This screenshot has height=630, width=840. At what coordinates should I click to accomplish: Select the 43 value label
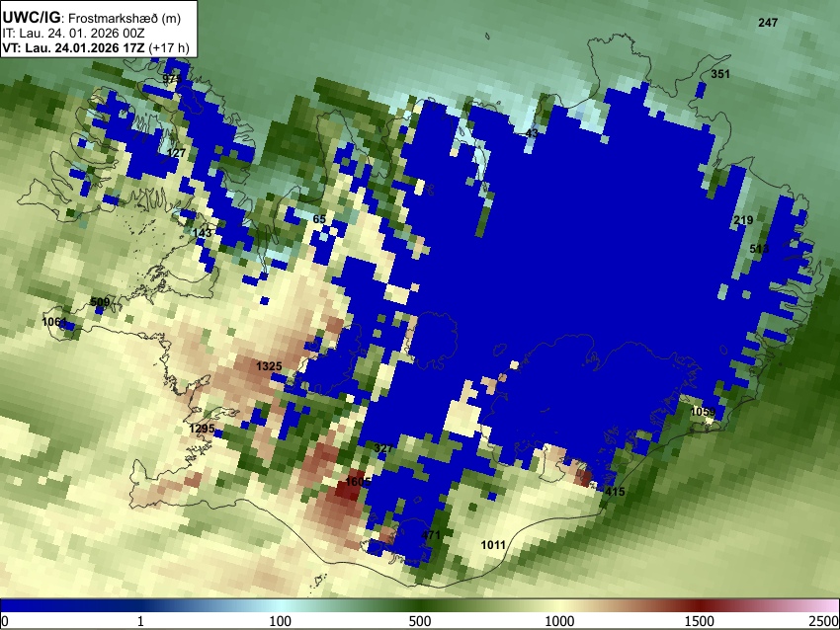click(x=532, y=132)
